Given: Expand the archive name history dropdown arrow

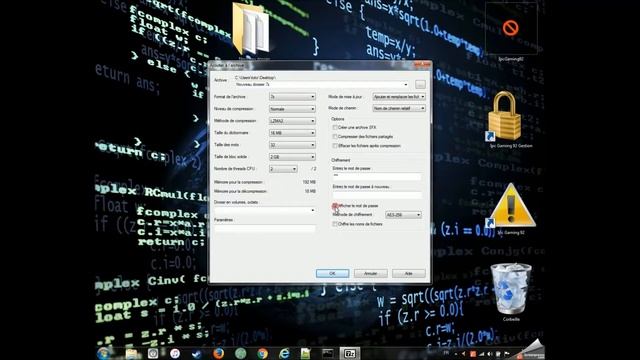Looking at the screenshot, I should pos(405,84).
